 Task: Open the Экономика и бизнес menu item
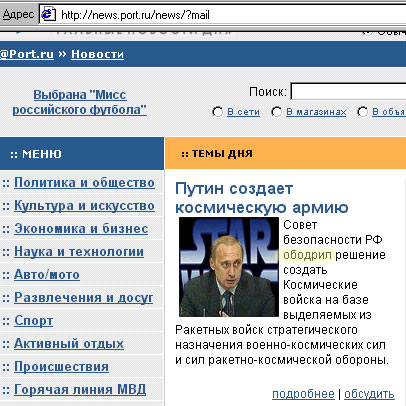[x=81, y=229]
